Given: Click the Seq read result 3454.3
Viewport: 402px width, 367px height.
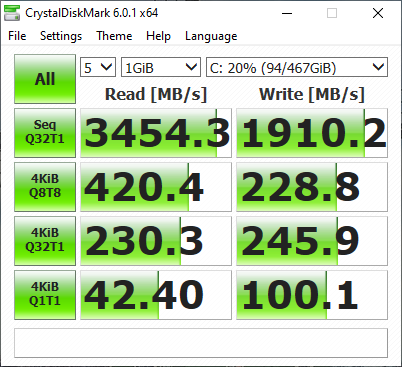Looking at the screenshot, I should (156, 133).
